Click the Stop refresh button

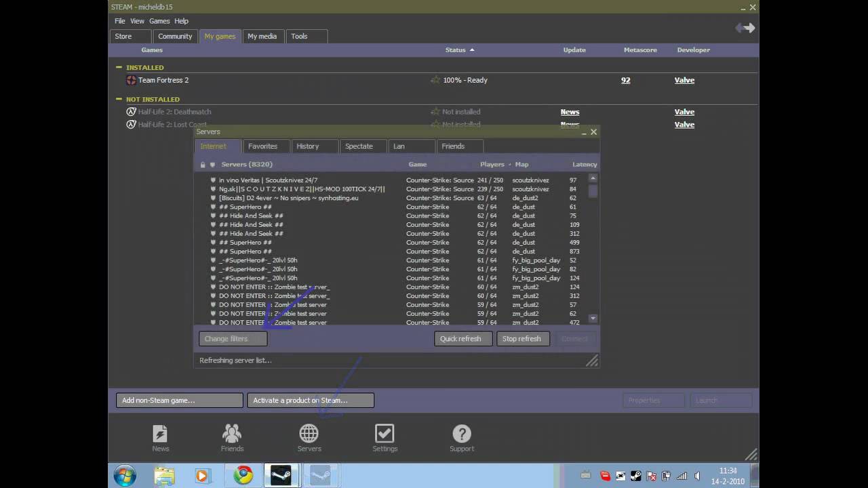pos(523,339)
